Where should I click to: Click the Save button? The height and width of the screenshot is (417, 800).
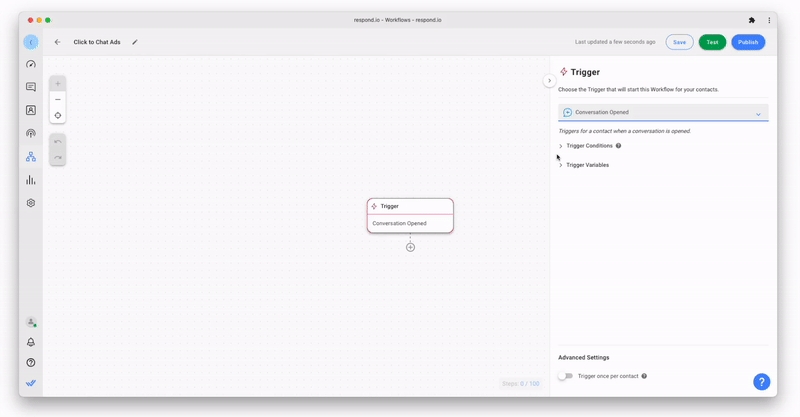click(679, 42)
